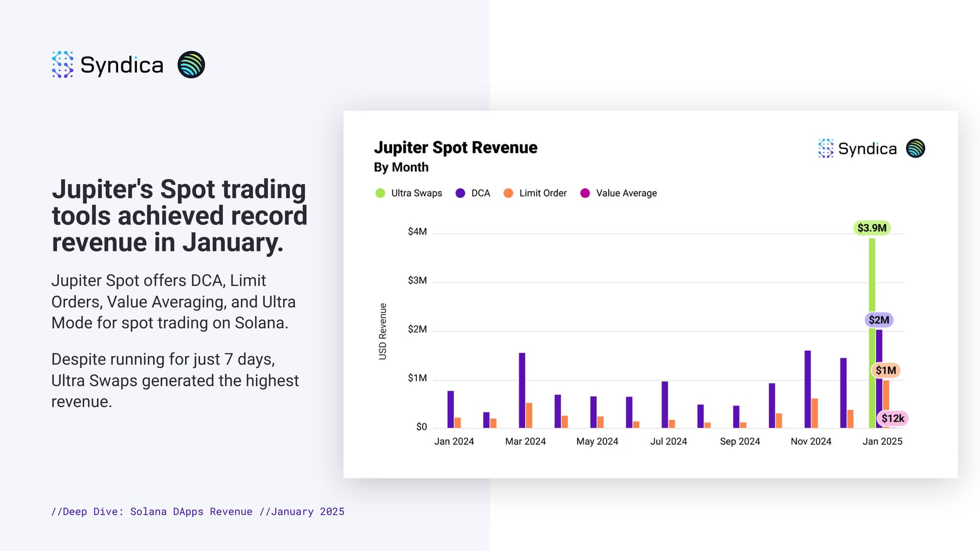The image size is (980, 551).
Task: Click the Jan 2024 axis label
Action: coord(454,441)
